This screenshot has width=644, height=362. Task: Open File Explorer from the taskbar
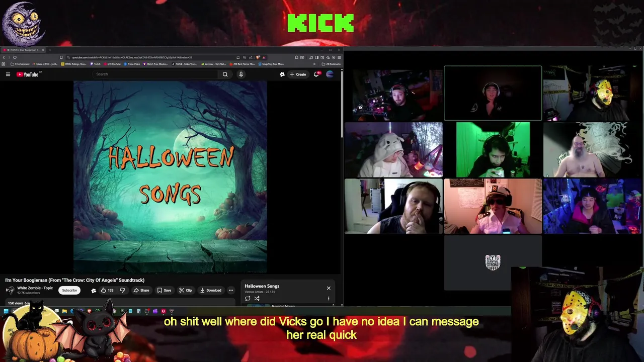coord(64,311)
